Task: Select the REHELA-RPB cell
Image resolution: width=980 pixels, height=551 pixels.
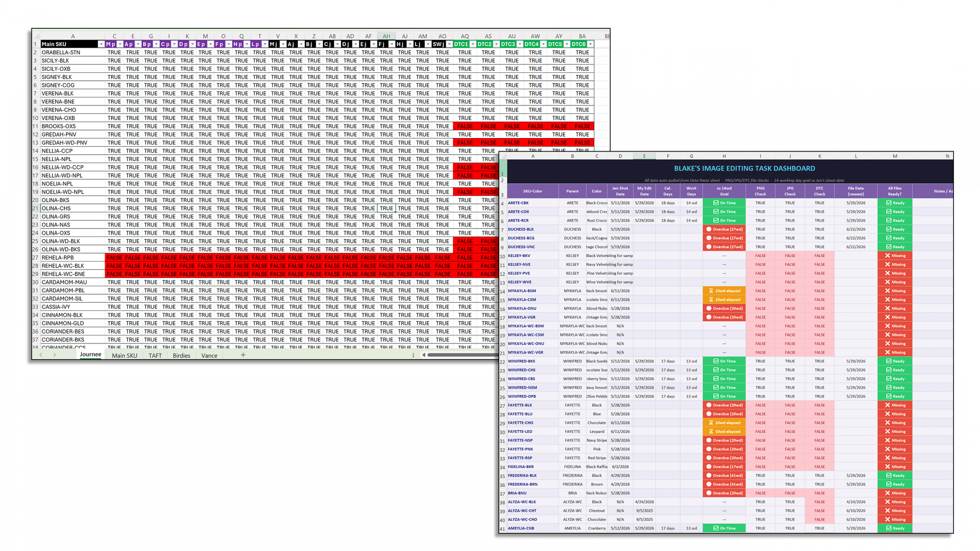Action: (73, 258)
